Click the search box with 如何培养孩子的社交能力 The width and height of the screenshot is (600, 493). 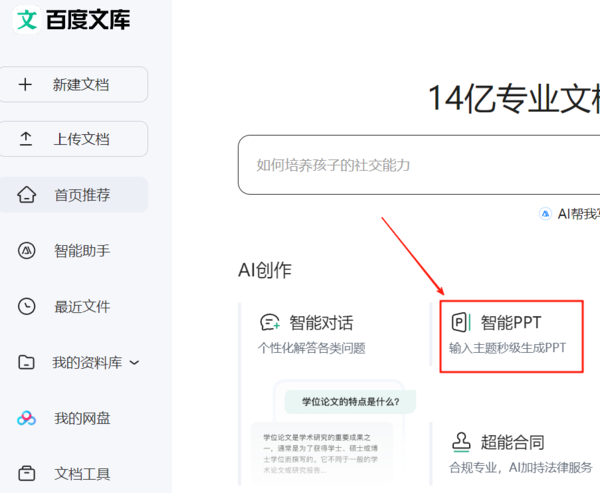click(x=419, y=165)
